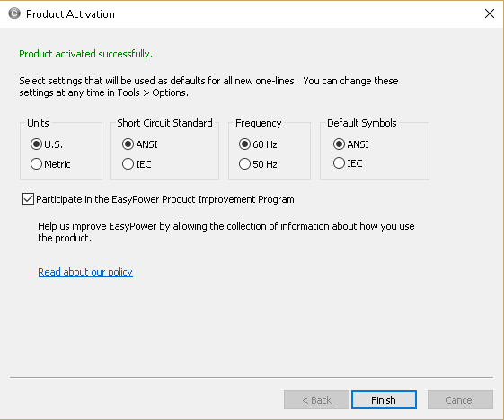This screenshot has width=504, height=420.
Task: Click the Frequency group label
Action: pos(259,123)
